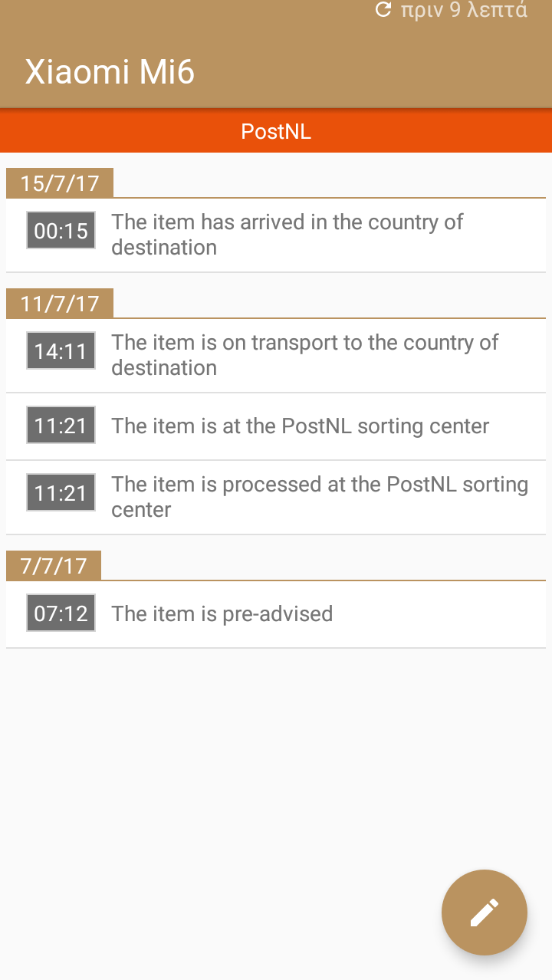Open 'The item is on transport' entry
This screenshot has width=552, height=980.
point(305,355)
